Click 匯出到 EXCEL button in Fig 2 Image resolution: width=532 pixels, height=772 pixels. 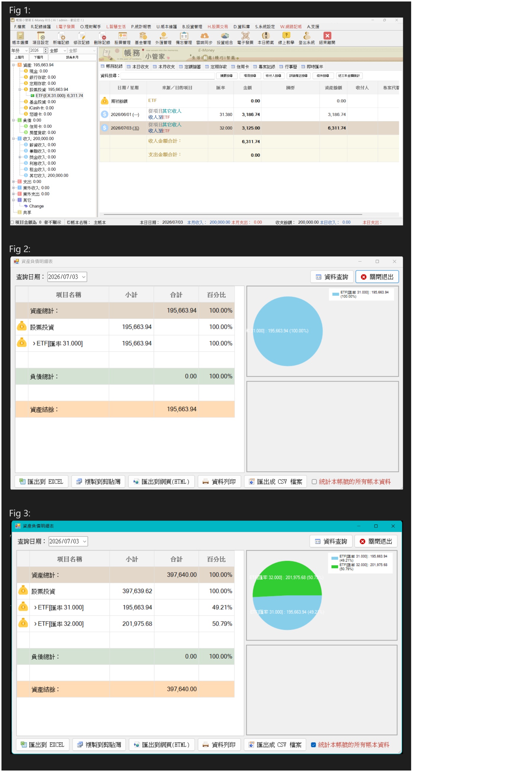pyautogui.click(x=42, y=482)
